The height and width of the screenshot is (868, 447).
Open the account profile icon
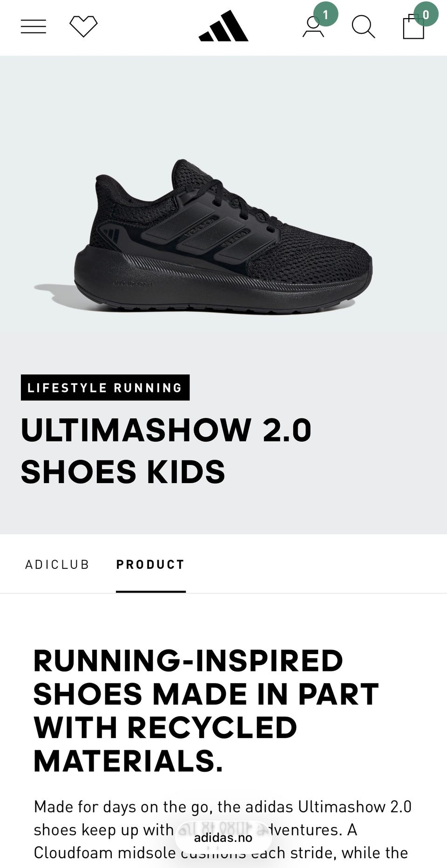click(313, 27)
